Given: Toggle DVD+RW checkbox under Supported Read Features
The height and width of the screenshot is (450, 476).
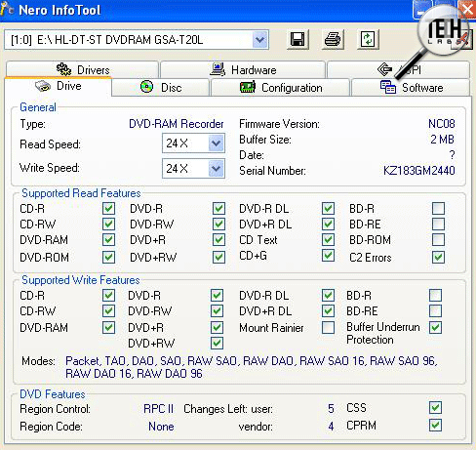Looking at the screenshot, I should [218, 257].
